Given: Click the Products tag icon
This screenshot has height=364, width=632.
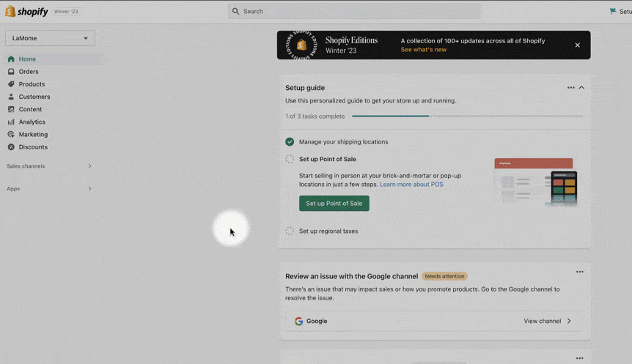Looking at the screenshot, I should (11, 84).
